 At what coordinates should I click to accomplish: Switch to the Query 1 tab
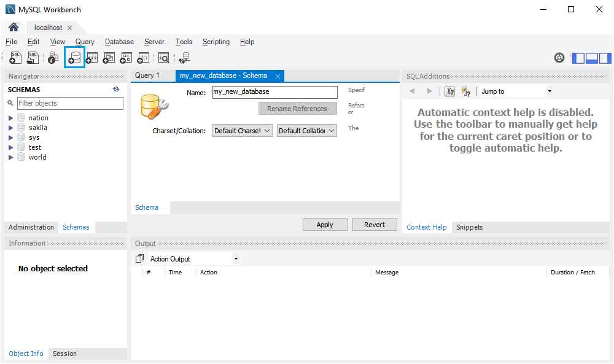coord(147,76)
